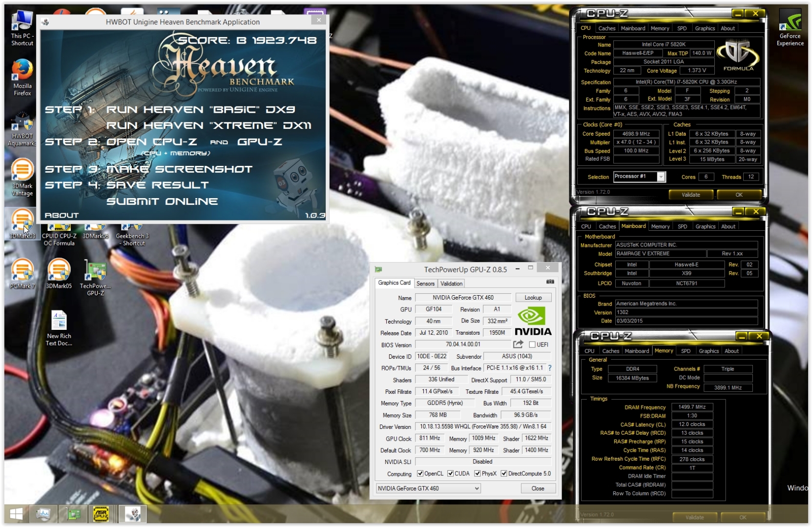The width and height of the screenshot is (812, 527).
Task: Launch Mozilla Firefox from desktop
Action: tap(22, 77)
